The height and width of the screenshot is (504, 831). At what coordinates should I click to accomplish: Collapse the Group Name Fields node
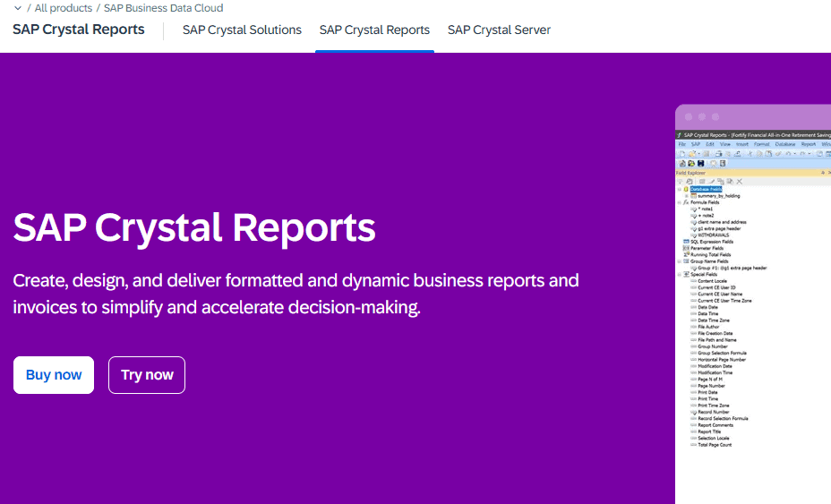(x=679, y=261)
